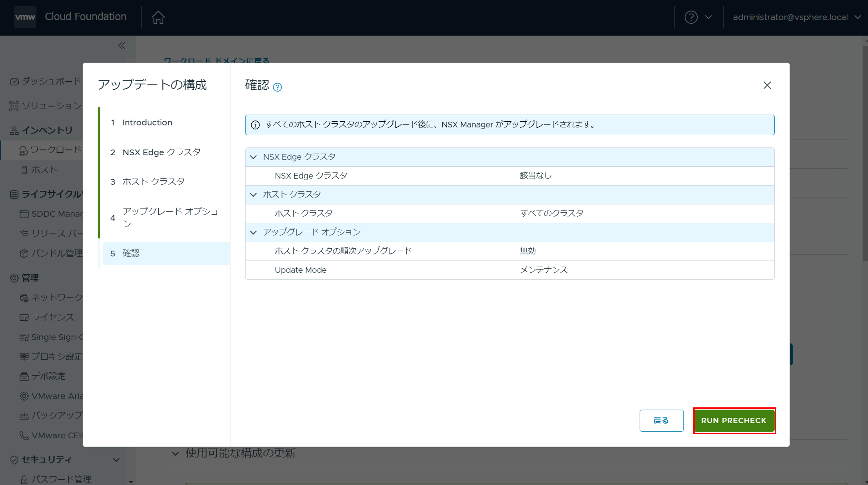The height and width of the screenshot is (485, 868).
Task: Collapse ホスト クラスタ section
Action: (x=253, y=195)
